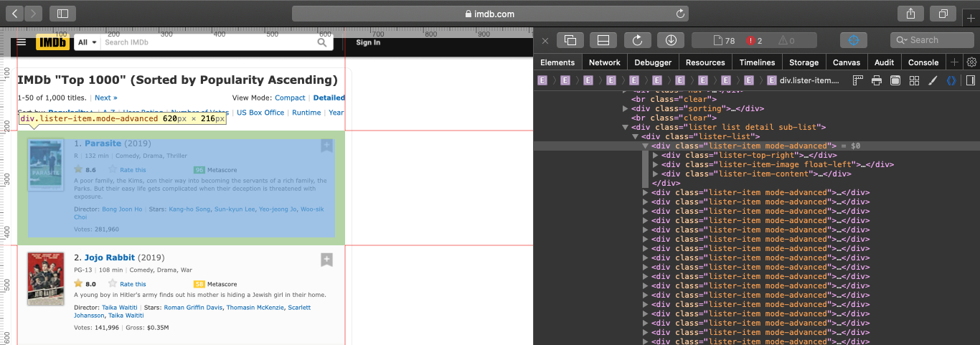This screenshot has width=980, height=345.
Task: Click the Next » pagination link
Action: click(105, 98)
